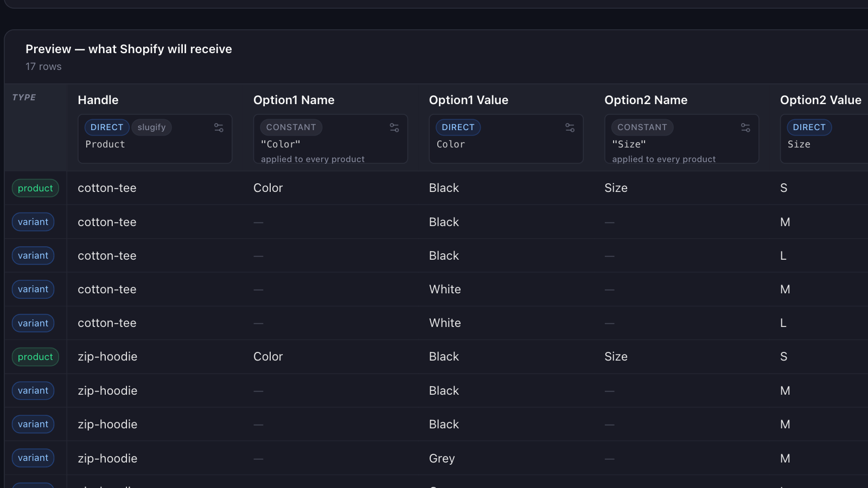Click the Product source field in Handle mapping

click(105, 144)
